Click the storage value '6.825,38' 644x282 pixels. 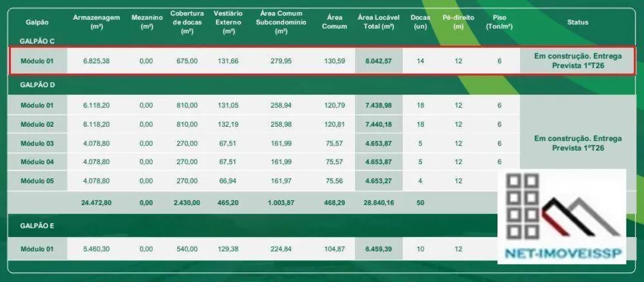[x=96, y=61]
